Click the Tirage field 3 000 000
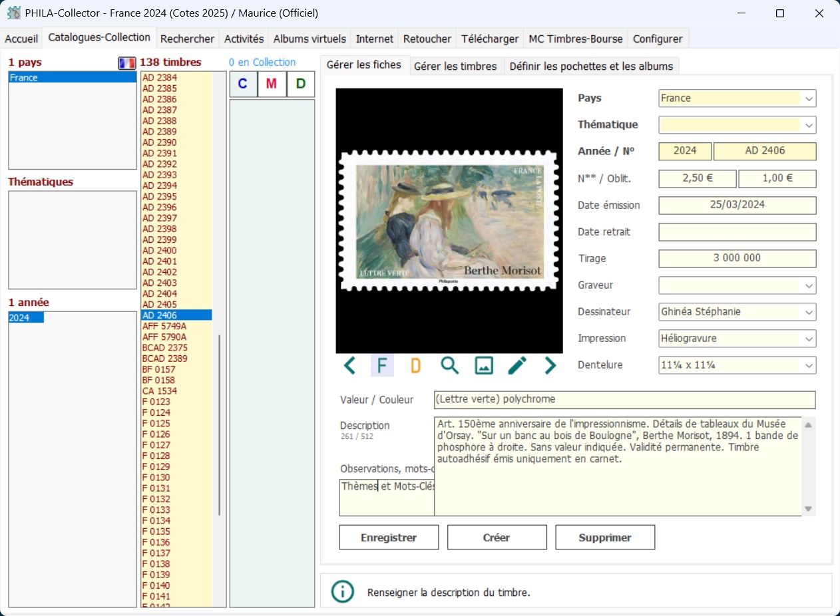 coord(737,258)
